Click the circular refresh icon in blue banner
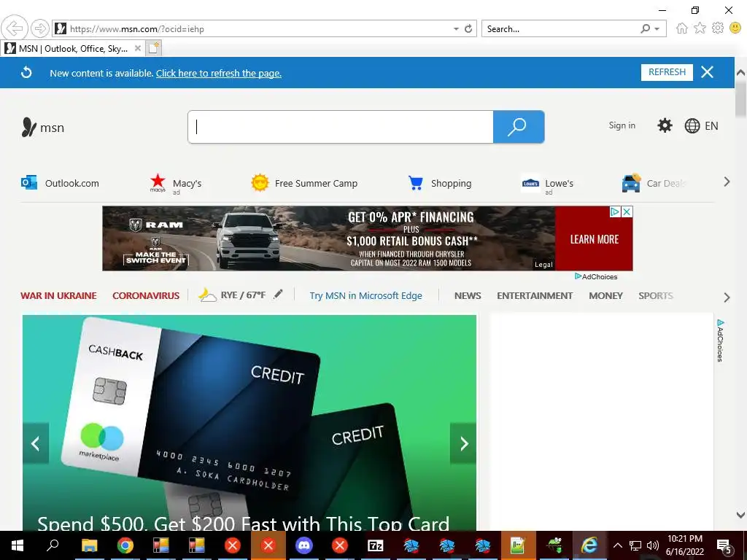The width and height of the screenshot is (747, 560). click(27, 72)
